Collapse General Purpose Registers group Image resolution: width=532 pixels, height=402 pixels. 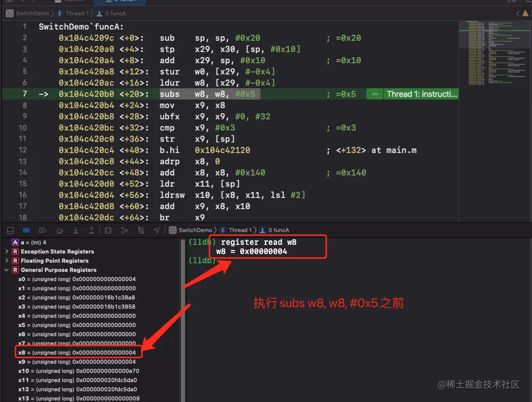pyautogui.click(x=7, y=270)
